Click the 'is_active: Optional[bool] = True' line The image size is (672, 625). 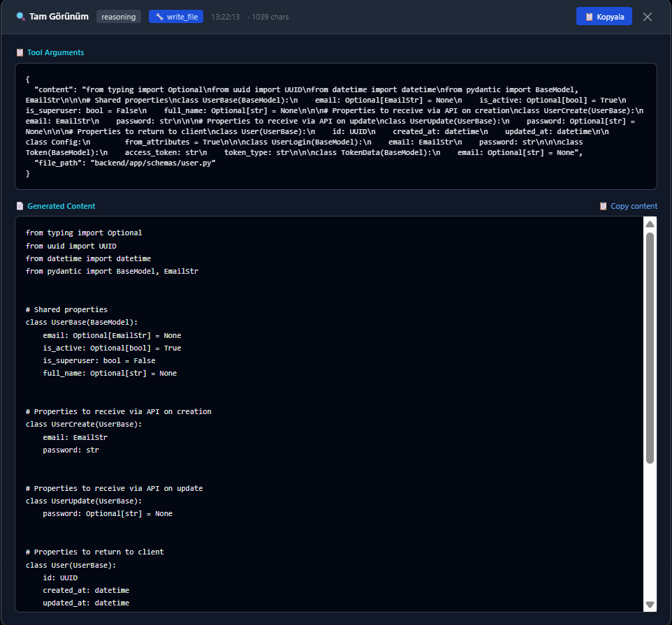[x=112, y=348]
